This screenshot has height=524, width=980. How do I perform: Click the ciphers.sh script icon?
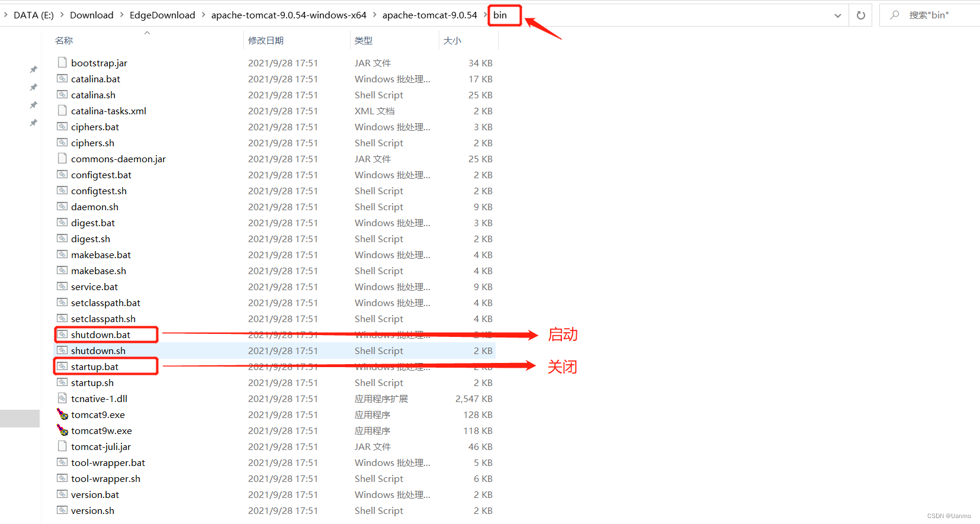tap(62, 142)
